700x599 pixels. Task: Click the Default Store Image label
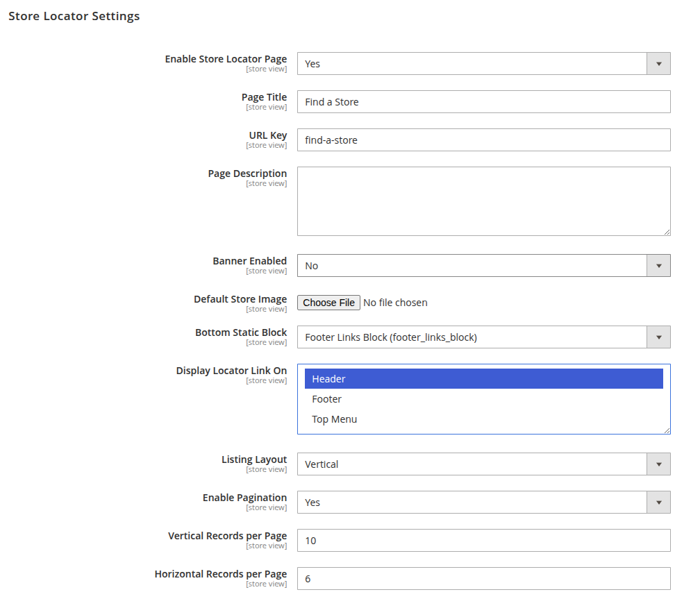240,299
